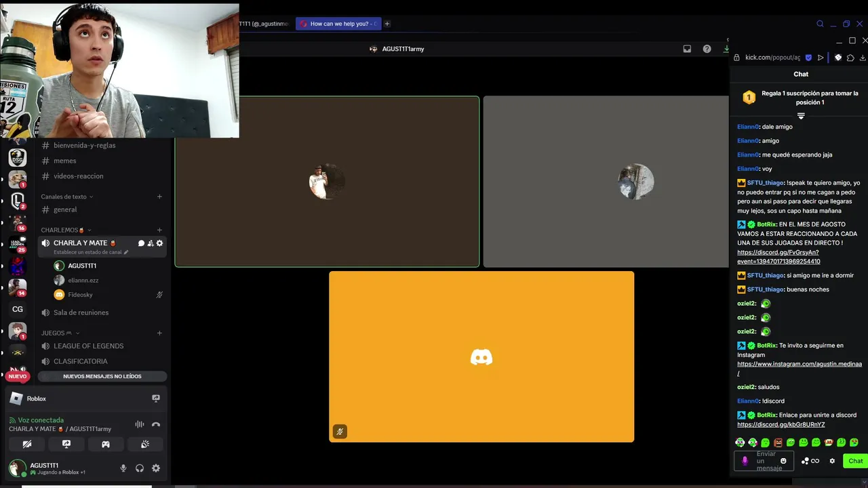Viewport: 868px width, 488px height.
Task: Switch to 'How can we help you?' browser tab
Action: point(338,24)
